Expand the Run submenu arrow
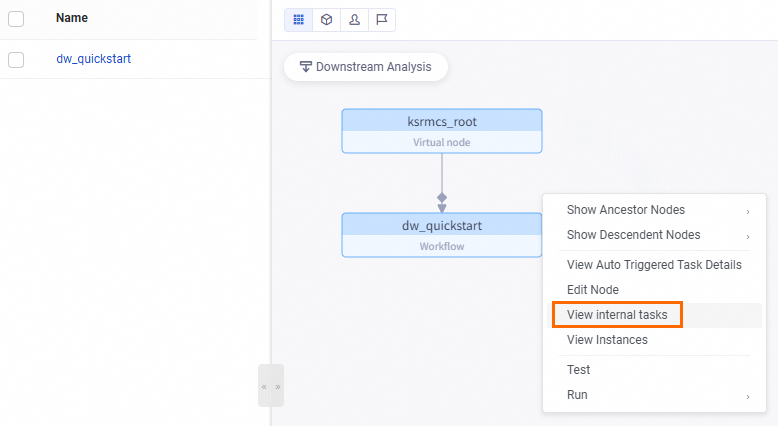778x426 pixels. [x=748, y=397]
